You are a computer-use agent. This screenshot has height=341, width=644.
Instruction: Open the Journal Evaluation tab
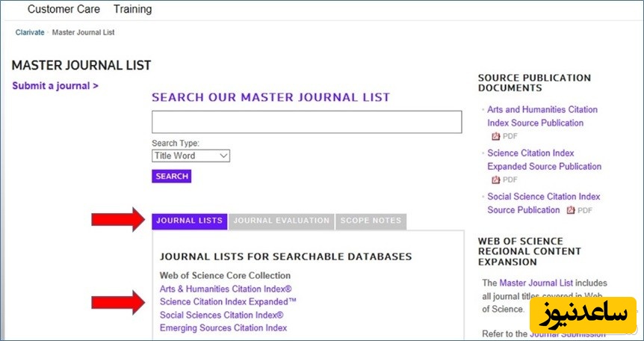281,221
